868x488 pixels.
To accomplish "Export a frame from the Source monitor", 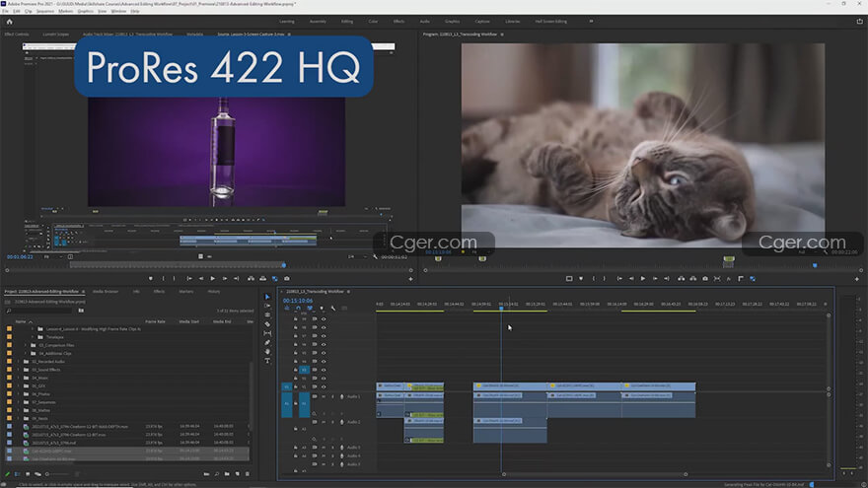I will pos(287,279).
